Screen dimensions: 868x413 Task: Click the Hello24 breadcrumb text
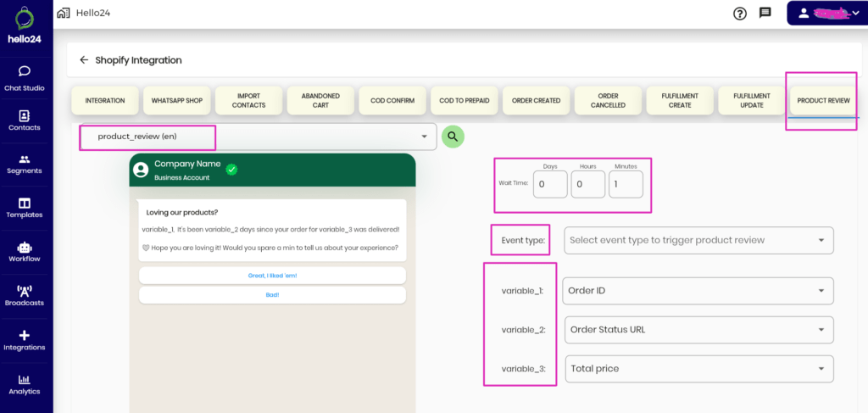(x=93, y=13)
